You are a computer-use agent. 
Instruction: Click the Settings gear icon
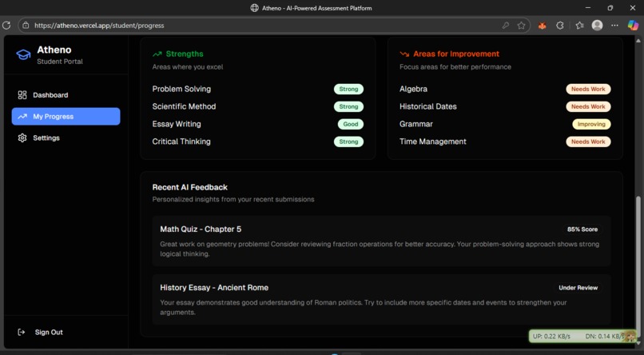point(22,138)
